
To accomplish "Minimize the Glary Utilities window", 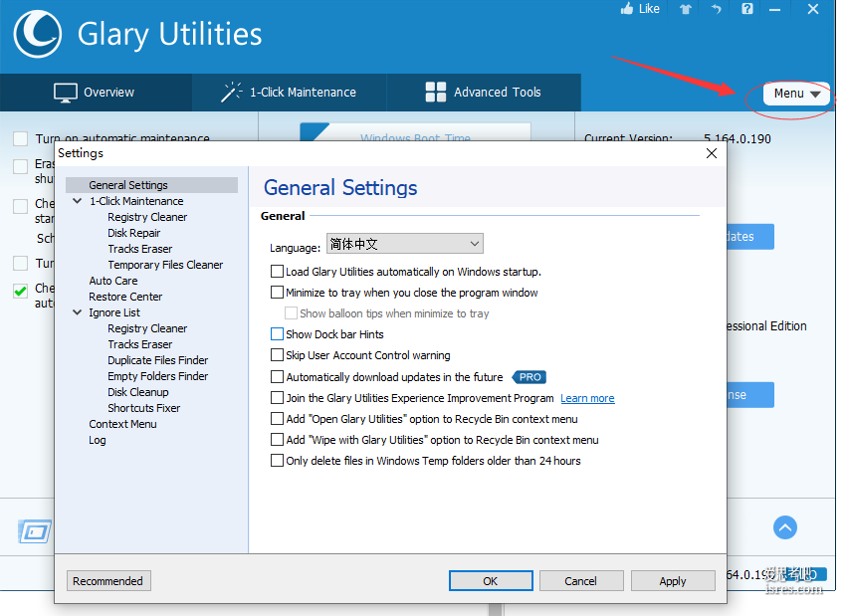I will [774, 9].
